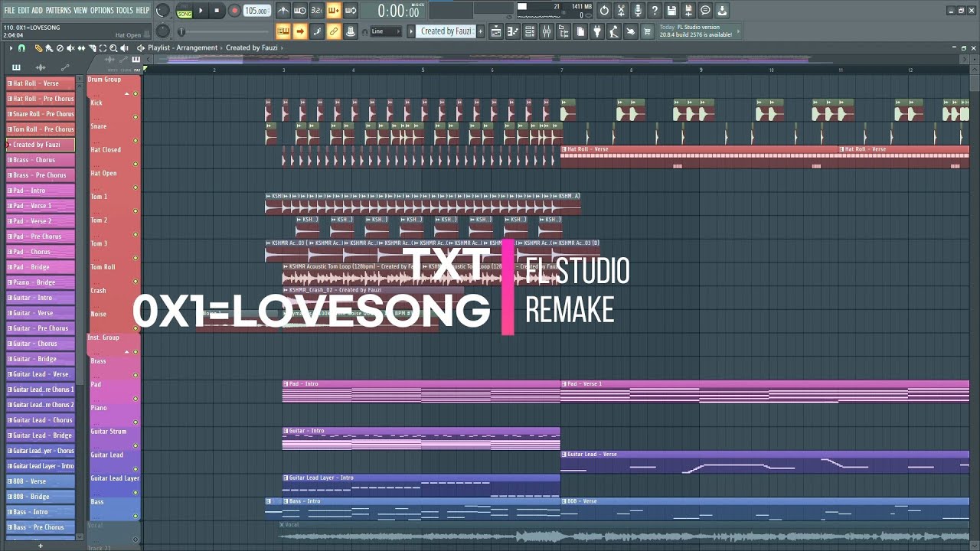
Task: Toggle the link multilink controllers icon
Action: (x=334, y=31)
